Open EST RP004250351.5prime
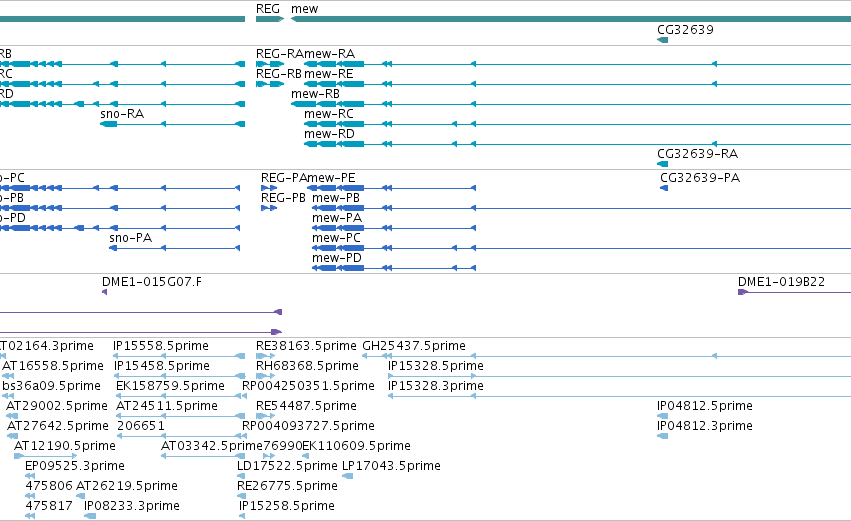 click(308, 386)
